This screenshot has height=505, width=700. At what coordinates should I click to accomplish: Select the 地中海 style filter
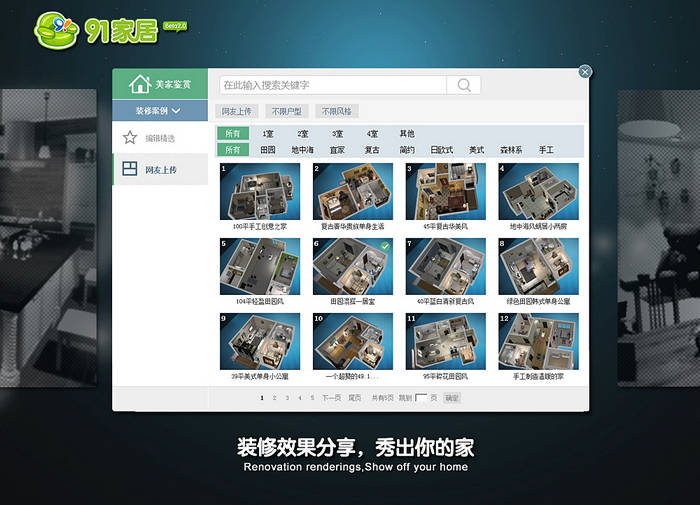[302, 150]
